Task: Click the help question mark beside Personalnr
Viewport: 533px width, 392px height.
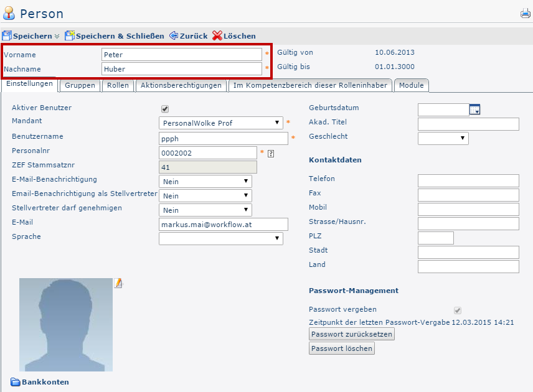Action: coord(271,154)
